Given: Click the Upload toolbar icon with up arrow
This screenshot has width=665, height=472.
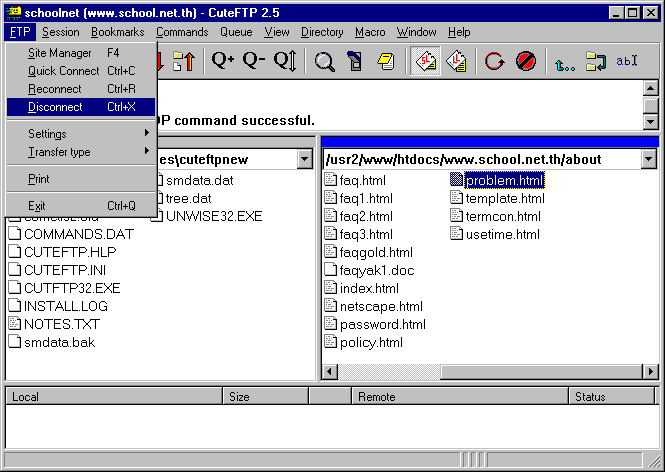Looking at the screenshot, I should (x=184, y=61).
